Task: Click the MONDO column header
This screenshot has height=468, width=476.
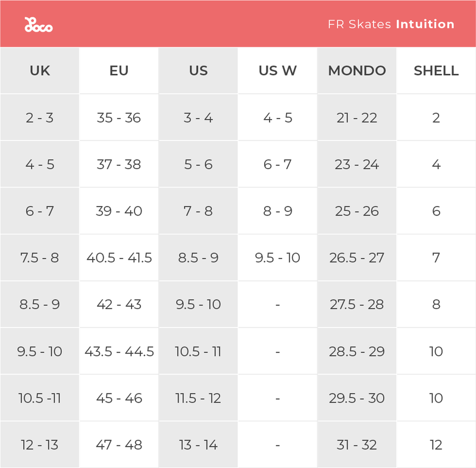Action: 357,70
